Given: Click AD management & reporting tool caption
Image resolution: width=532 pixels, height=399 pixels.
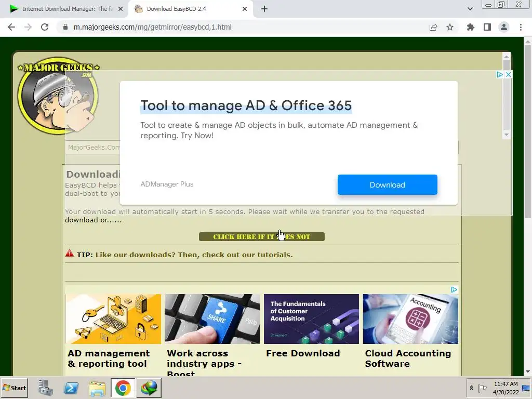Looking at the screenshot, I should pos(109,358).
